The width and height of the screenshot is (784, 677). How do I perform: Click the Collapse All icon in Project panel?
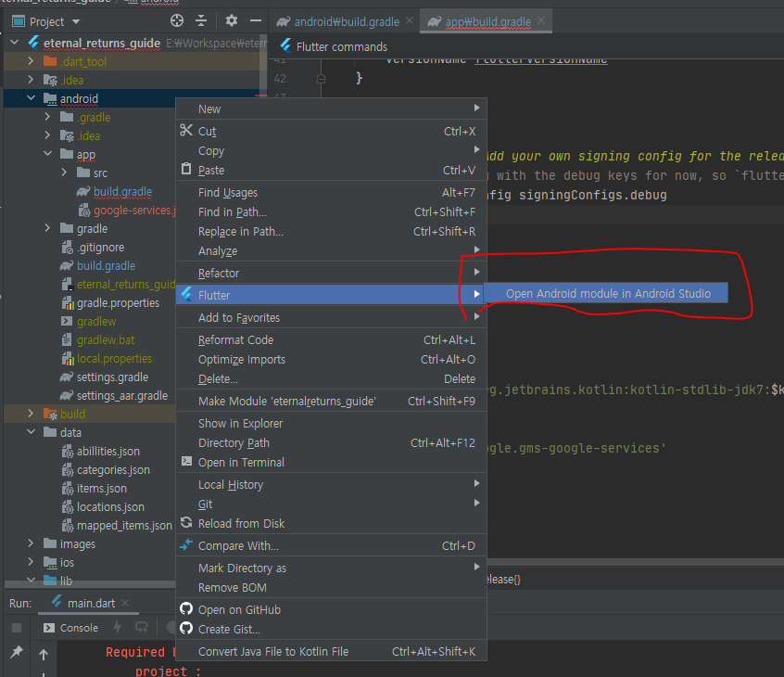[201, 20]
